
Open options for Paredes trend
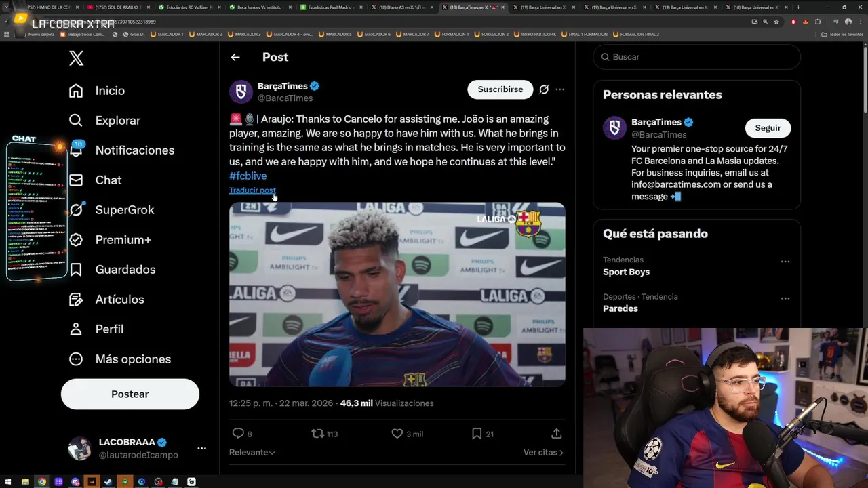785,298
